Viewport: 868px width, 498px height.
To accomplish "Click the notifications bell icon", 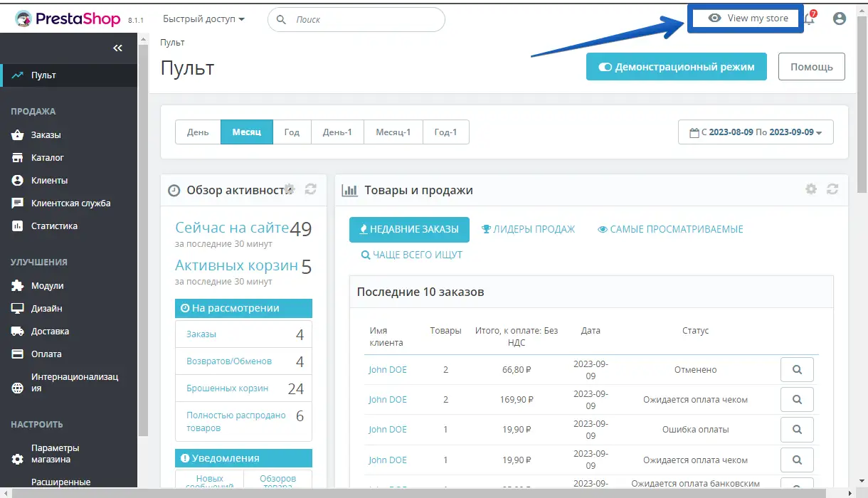I will tap(809, 19).
